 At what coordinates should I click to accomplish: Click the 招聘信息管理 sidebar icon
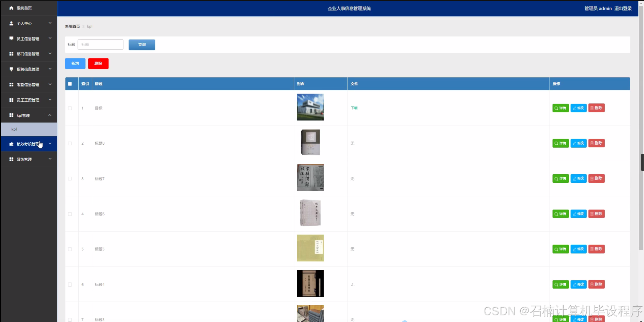click(x=11, y=69)
